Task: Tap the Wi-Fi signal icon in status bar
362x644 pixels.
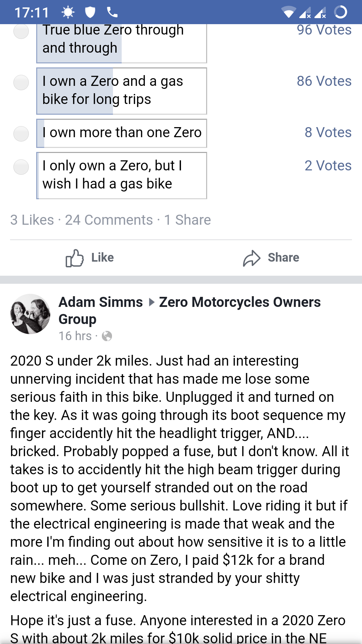Action: 288,13
